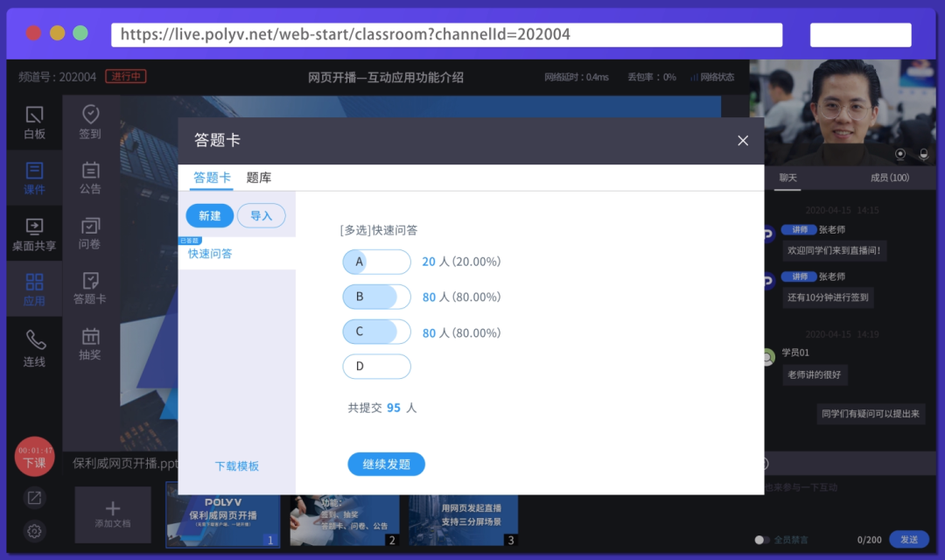The image size is (945, 560).
Task: Open the 白板 whiteboard tool
Action: 34,121
